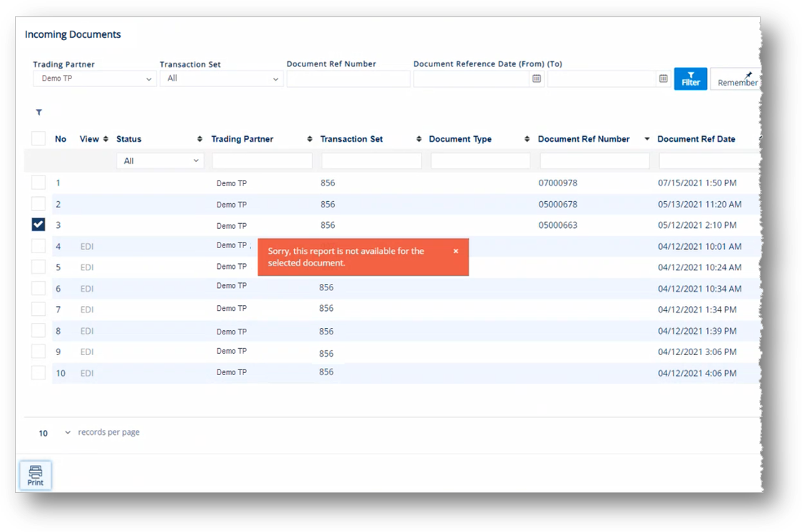
Task: Open the EDI view link in row 10
Action: point(87,373)
